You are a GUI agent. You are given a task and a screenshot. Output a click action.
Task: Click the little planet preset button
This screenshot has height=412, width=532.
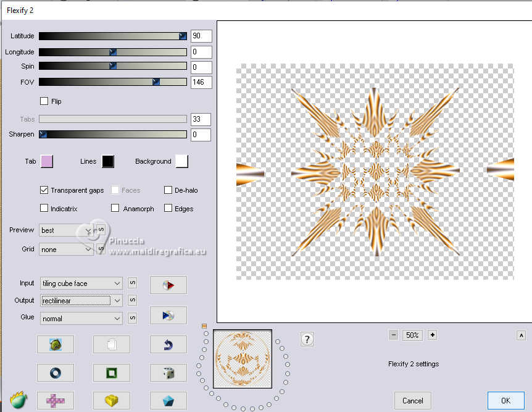pos(56,345)
